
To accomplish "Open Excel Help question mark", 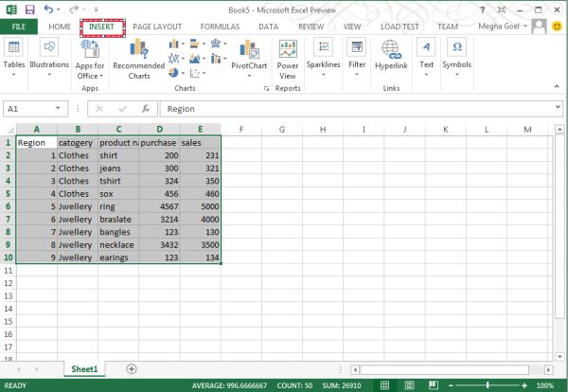I will pyautogui.click(x=482, y=9).
